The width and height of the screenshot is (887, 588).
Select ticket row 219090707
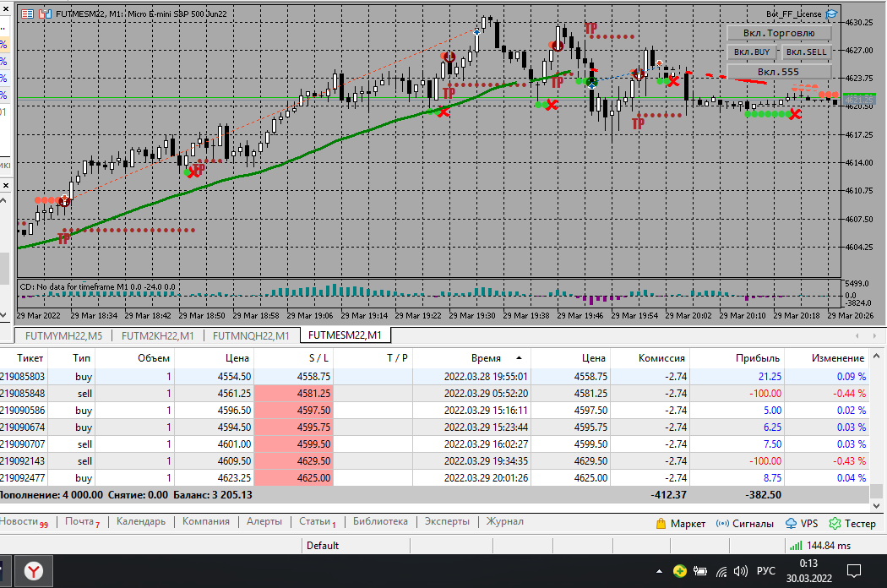click(x=434, y=444)
